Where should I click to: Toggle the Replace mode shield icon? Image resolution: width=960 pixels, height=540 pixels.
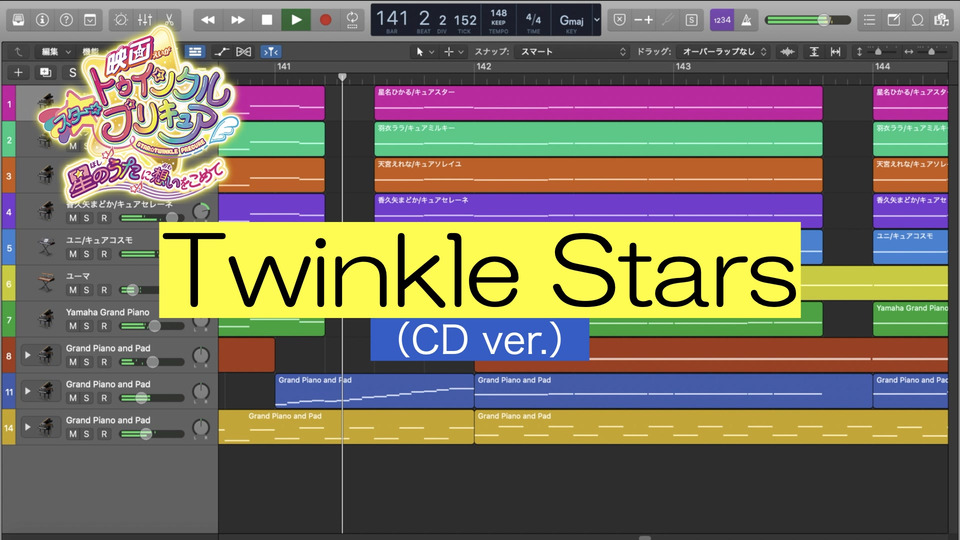[620, 20]
